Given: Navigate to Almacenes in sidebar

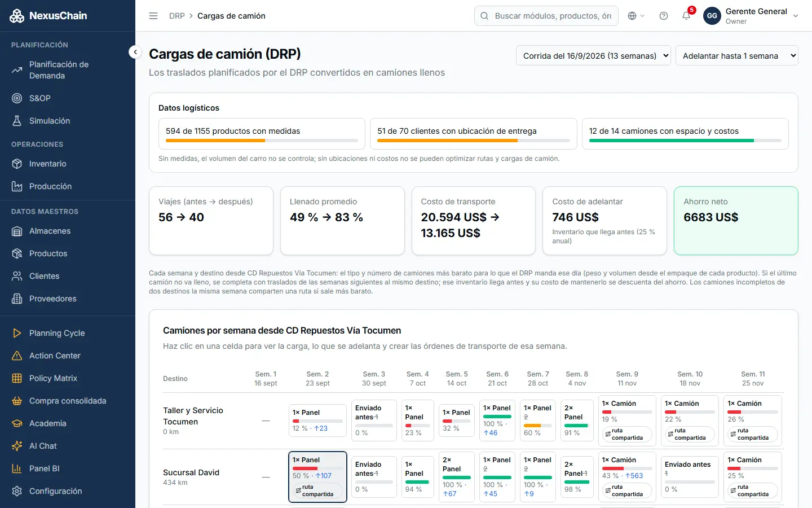Looking at the screenshot, I should click(x=68, y=231).
